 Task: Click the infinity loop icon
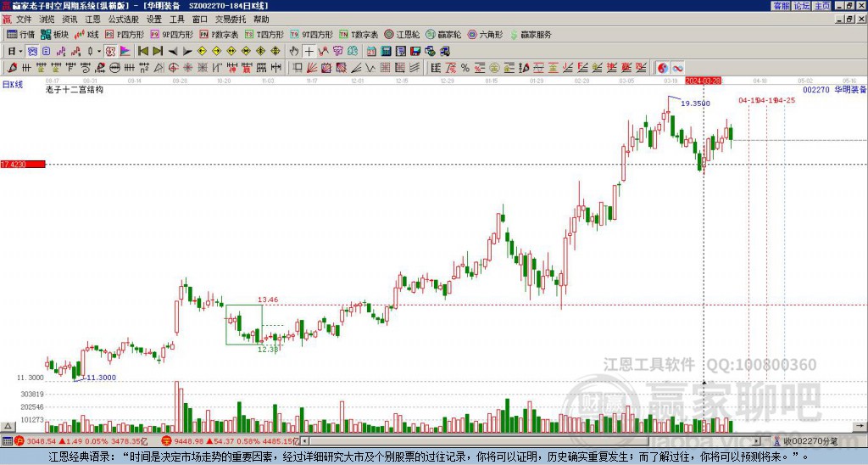pyautogui.click(x=677, y=68)
